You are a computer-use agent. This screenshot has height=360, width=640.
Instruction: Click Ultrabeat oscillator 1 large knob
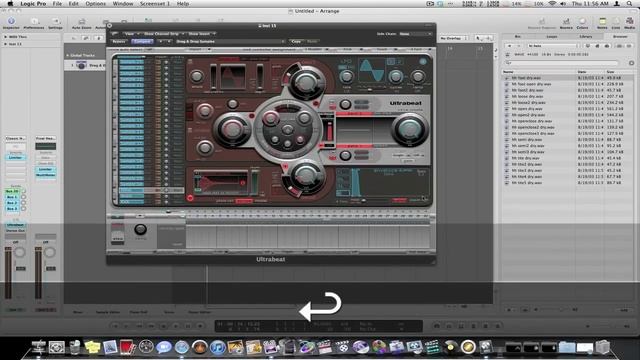pyautogui.click(x=306, y=82)
